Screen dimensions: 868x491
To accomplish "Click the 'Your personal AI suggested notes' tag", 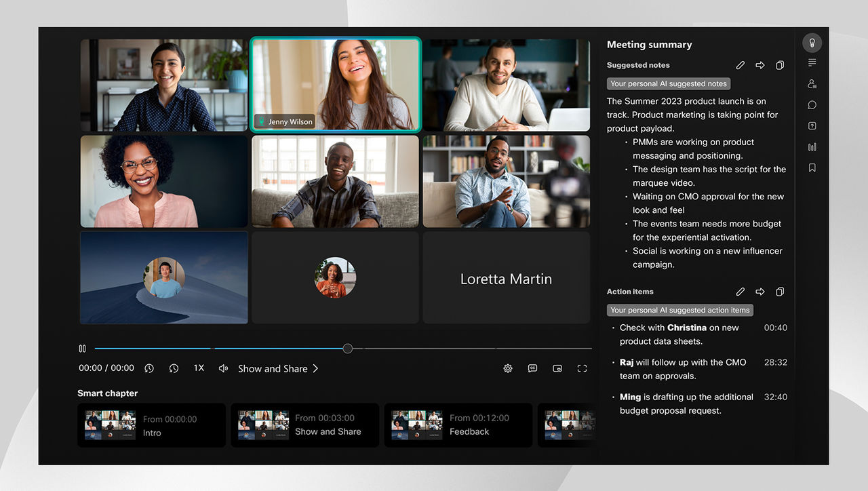I will point(668,83).
